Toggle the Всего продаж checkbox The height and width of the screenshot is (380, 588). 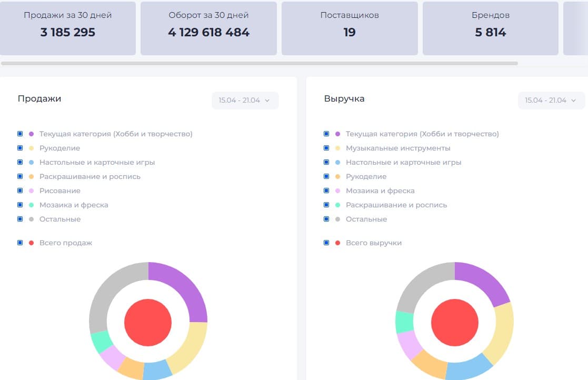point(20,243)
